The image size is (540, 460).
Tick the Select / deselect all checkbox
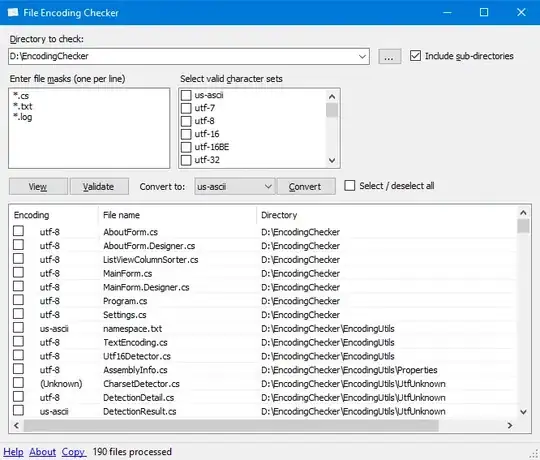click(x=350, y=186)
